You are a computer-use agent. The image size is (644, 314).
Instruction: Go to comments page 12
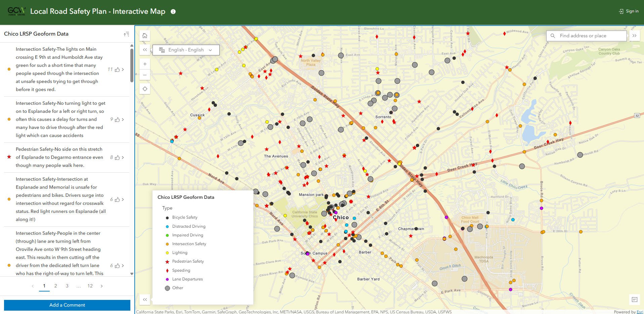[90, 286]
